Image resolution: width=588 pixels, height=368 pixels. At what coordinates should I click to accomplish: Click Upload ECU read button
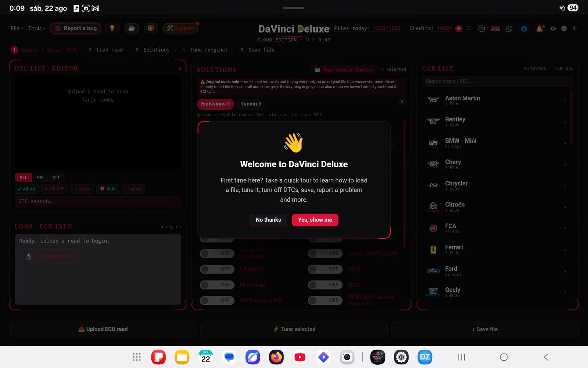(x=103, y=329)
